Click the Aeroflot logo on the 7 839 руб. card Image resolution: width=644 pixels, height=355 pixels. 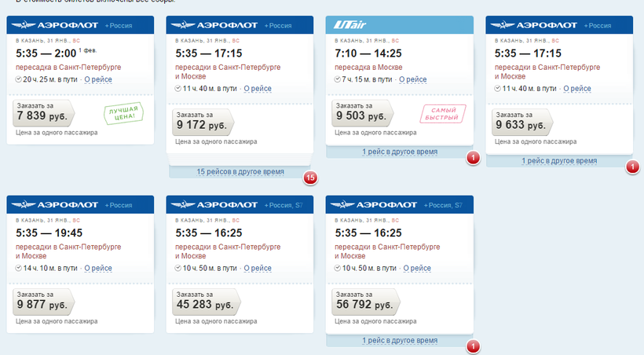point(55,25)
